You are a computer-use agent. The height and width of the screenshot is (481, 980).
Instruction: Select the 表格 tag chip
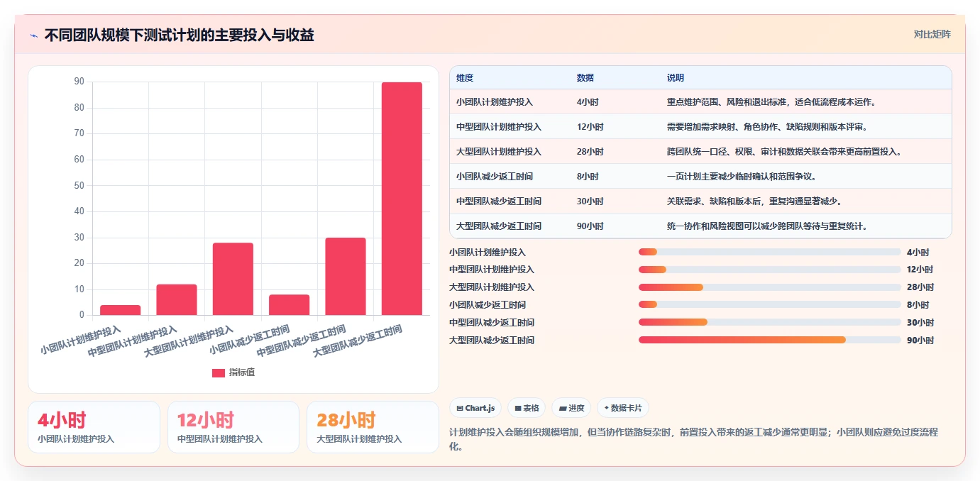point(527,408)
